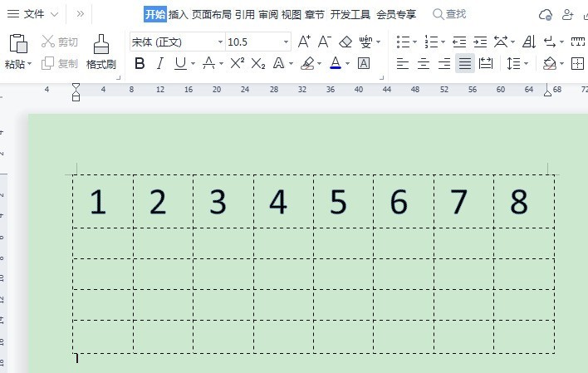The width and height of the screenshot is (588, 373).
Task: Apply the shading paint bucket color
Action: pyautogui.click(x=550, y=63)
